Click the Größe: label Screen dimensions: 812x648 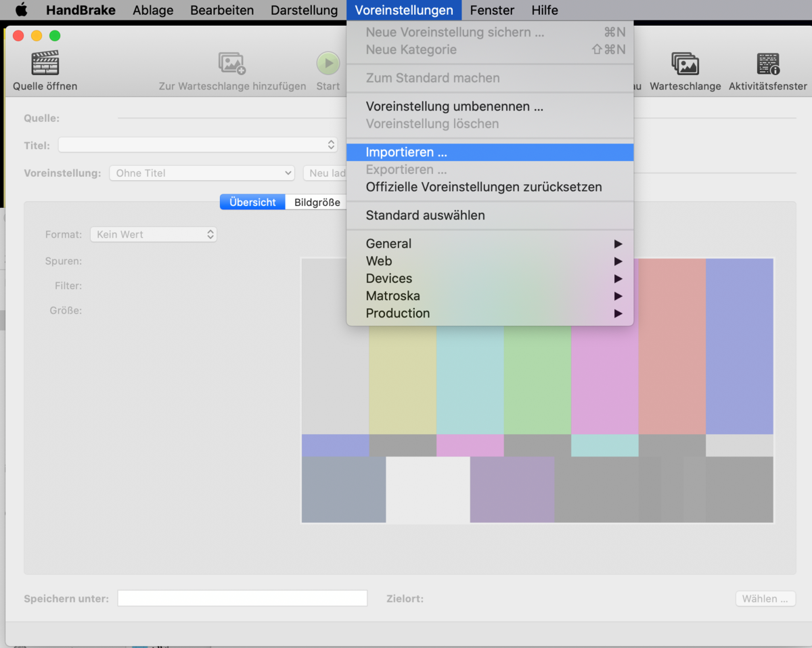tap(66, 311)
